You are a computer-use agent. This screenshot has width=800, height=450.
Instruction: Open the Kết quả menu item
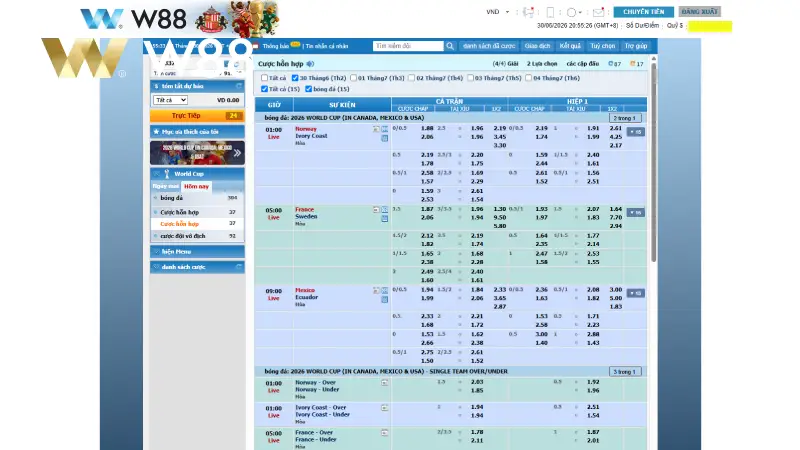click(570, 46)
